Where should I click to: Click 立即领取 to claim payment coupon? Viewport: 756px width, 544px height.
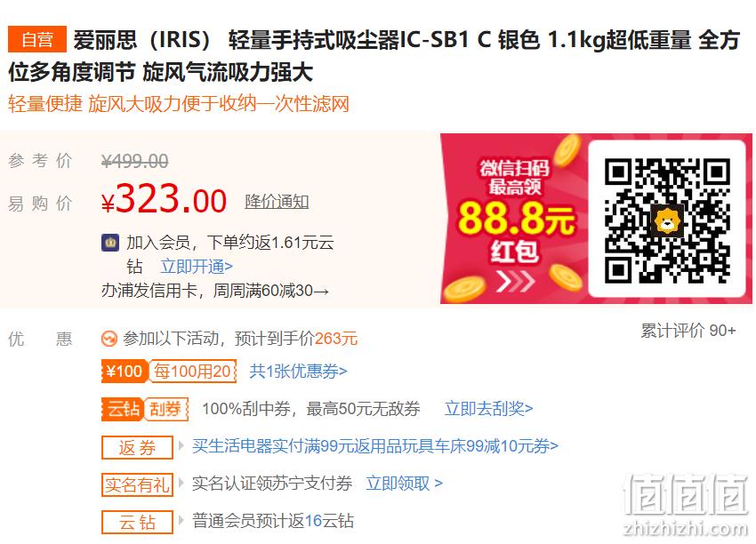coord(404,483)
